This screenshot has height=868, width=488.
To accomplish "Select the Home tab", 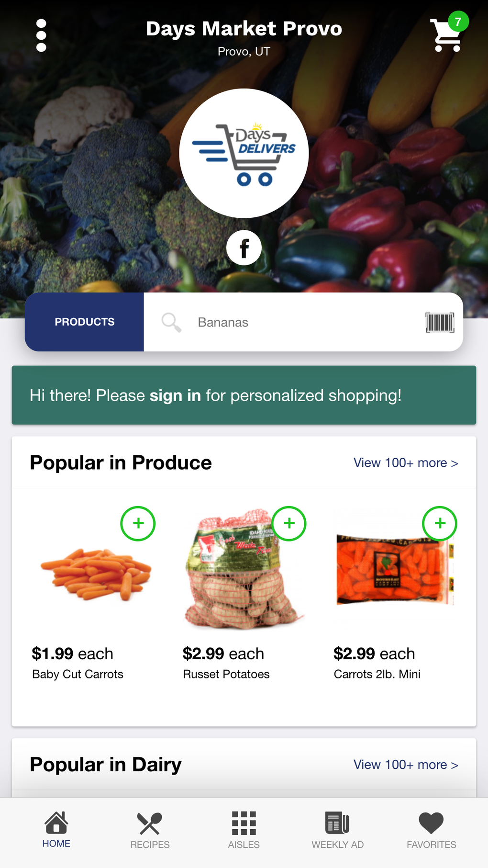I will [x=56, y=830].
